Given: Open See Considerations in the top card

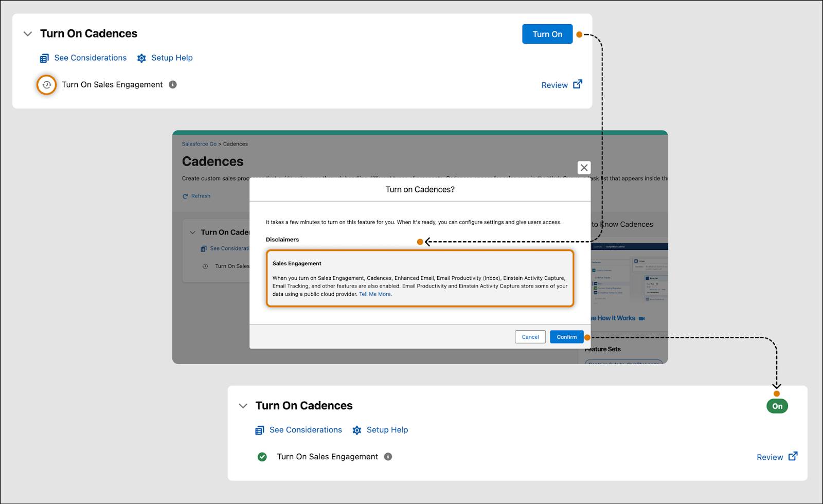Looking at the screenshot, I should [x=90, y=58].
